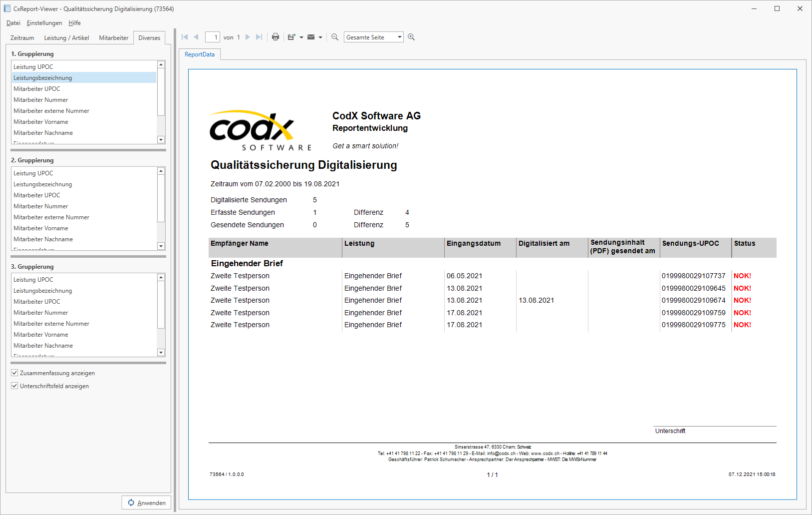Toggle Zusammenfassung anzeigen checkbox
The image size is (812, 515).
point(14,373)
